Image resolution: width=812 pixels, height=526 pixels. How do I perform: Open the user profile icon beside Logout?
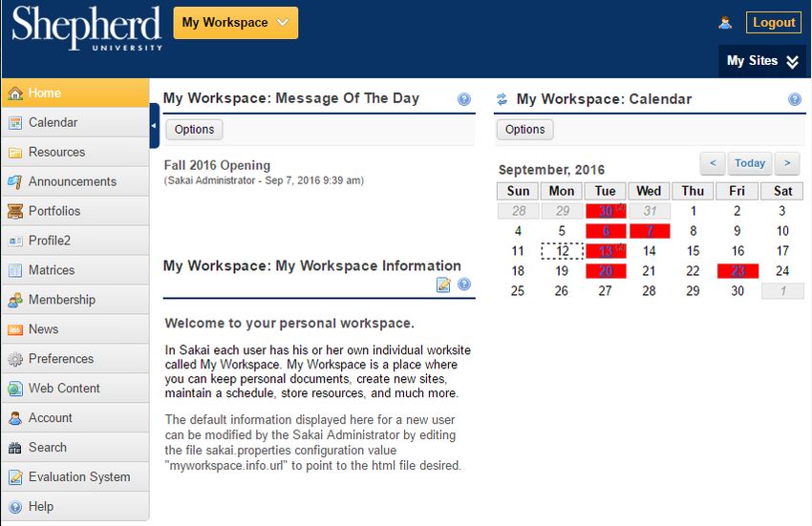point(725,22)
